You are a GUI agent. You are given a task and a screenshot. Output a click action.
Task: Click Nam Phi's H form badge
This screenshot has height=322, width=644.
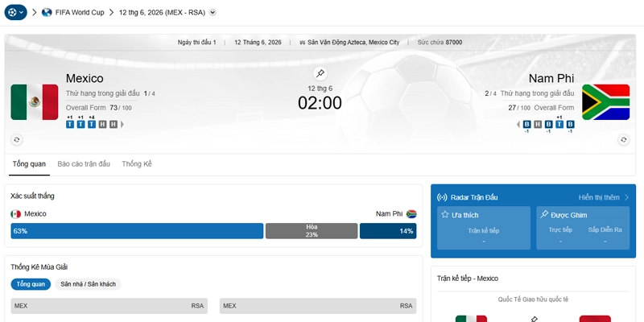[538, 124]
